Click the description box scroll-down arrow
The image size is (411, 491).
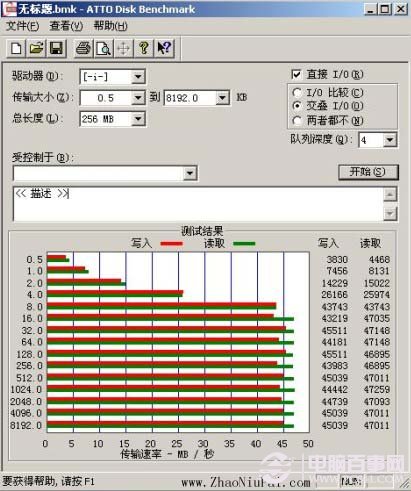coord(390,213)
